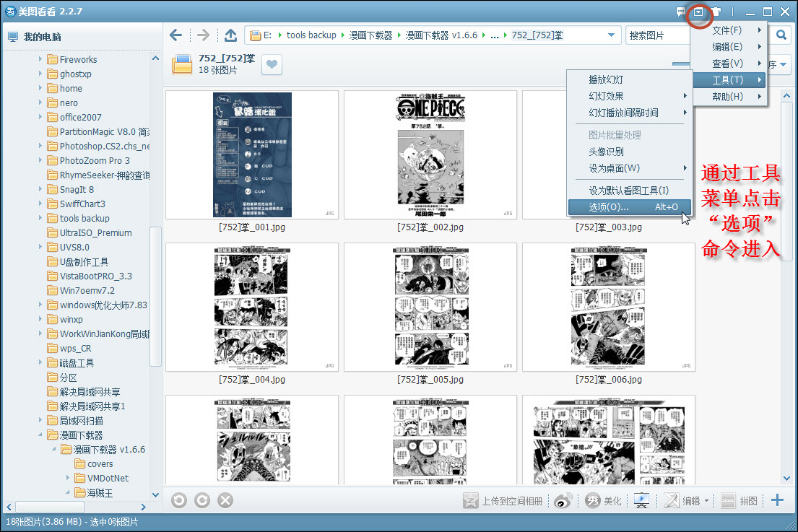Image resolution: width=798 pixels, height=532 pixels.
Task: Rotate image counterclockwise icon
Action: coord(178,500)
